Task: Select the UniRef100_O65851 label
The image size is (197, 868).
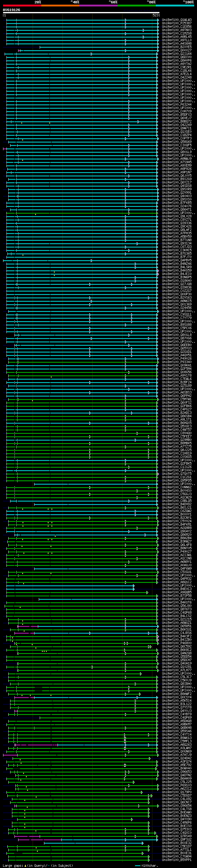Action: coord(177,626)
